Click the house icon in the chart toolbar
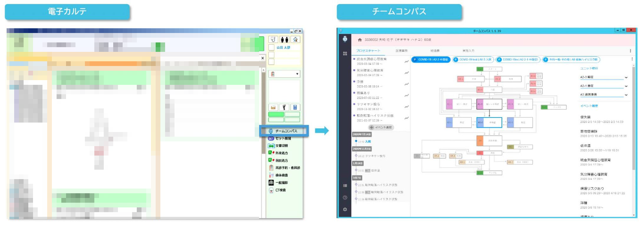This screenshot has width=644, height=225. coord(295,39)
